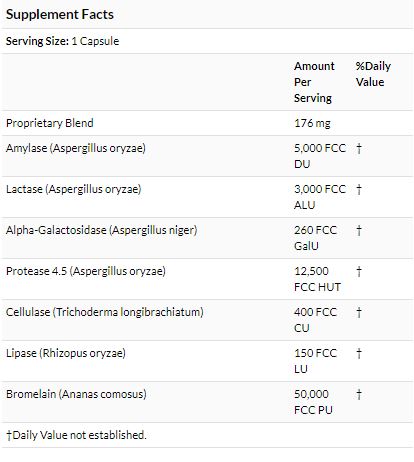Click the 176 mg amount value
This screenshot has width=414, height=462.
[x=312, y=123]
